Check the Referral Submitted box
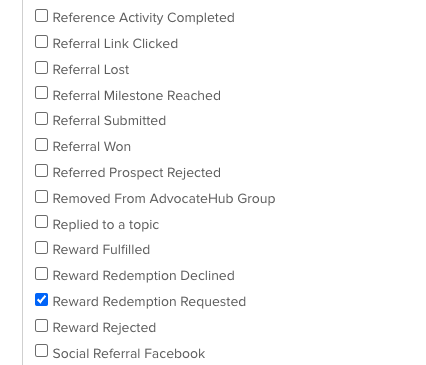Image resolution: width=426 pixels, height=365 pixels. [x=41, y=119]
